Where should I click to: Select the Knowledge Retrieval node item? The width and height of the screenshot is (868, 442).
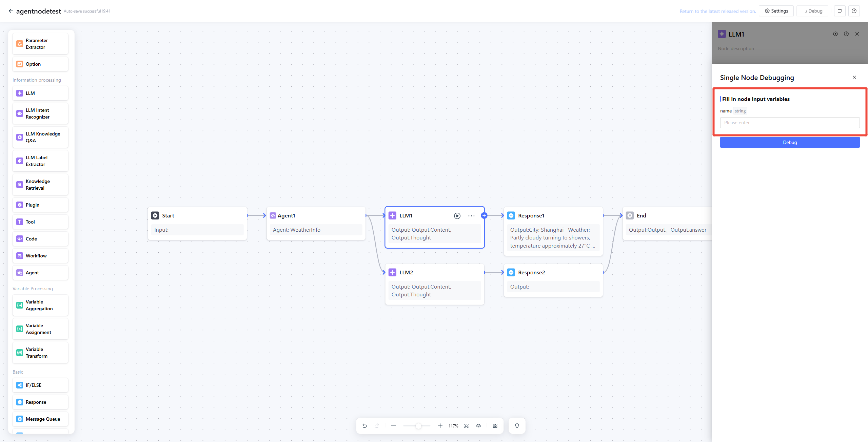[x=40, y=185]
